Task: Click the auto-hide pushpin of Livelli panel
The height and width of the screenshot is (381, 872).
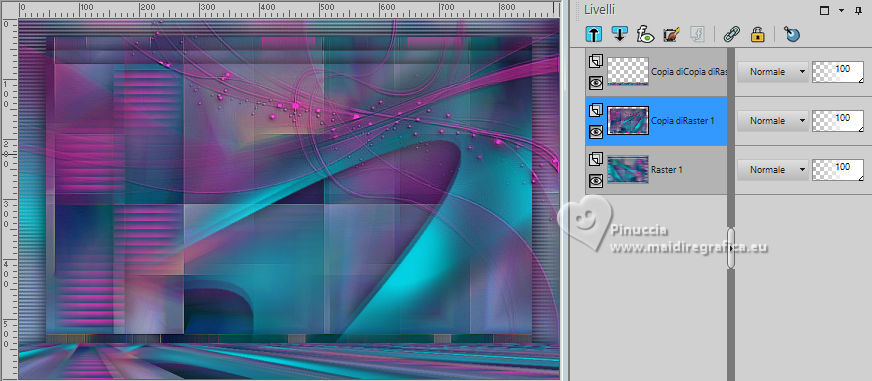Action: [858, 11]
